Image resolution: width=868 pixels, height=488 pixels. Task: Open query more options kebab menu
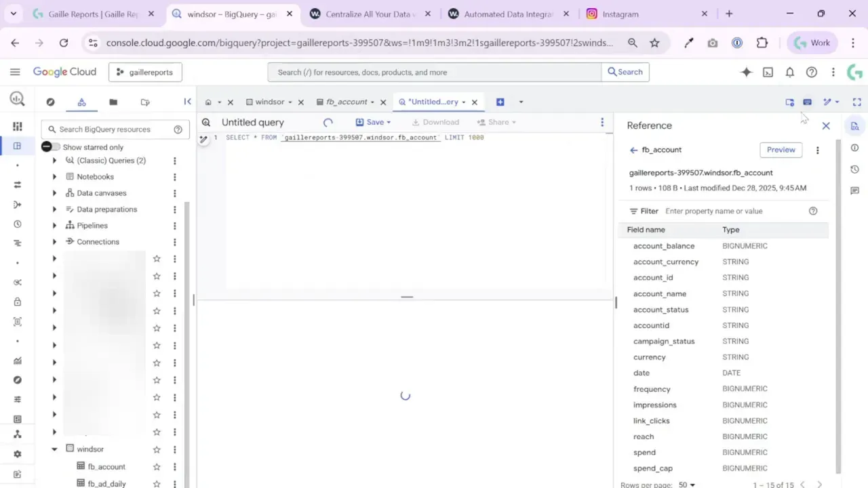[602, 122]
